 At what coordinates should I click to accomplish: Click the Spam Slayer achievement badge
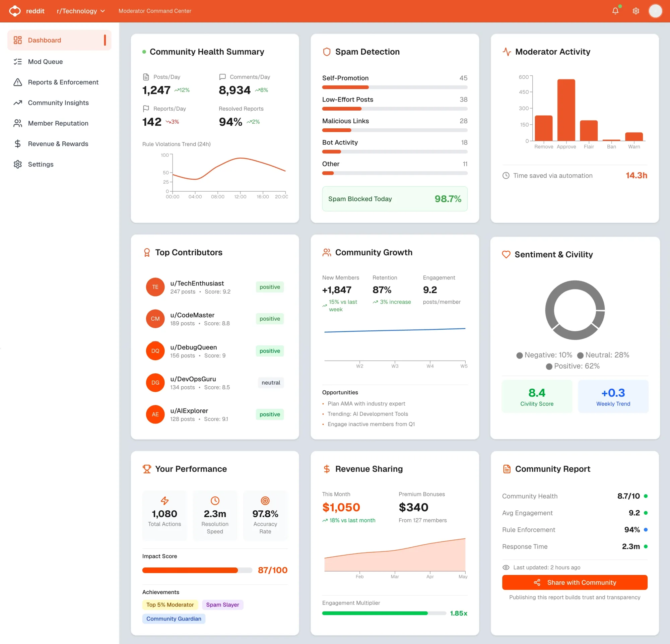[x=222, y=605]
